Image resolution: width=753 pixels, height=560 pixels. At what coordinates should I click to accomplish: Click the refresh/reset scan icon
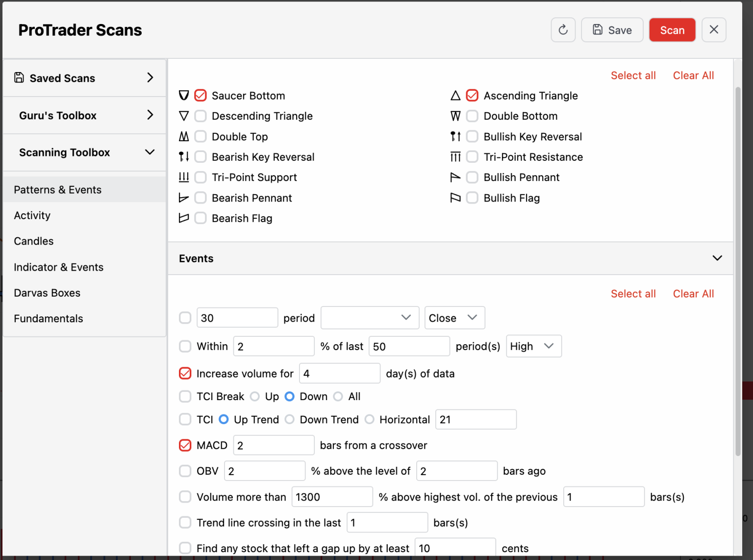coord(563,30)
